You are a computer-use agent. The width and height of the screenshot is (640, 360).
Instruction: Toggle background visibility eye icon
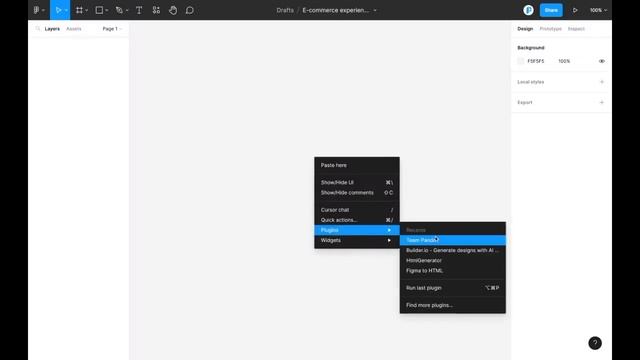point(602,61)
